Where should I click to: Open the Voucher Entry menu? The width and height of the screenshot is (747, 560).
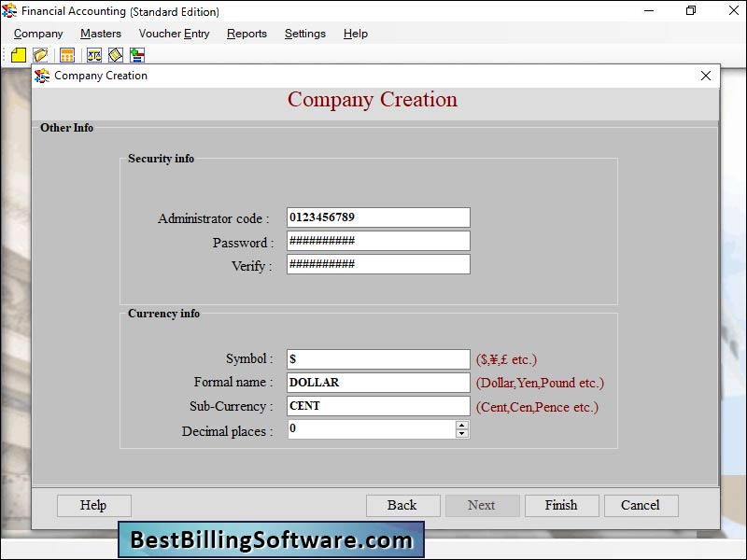[x=173, y=34]
